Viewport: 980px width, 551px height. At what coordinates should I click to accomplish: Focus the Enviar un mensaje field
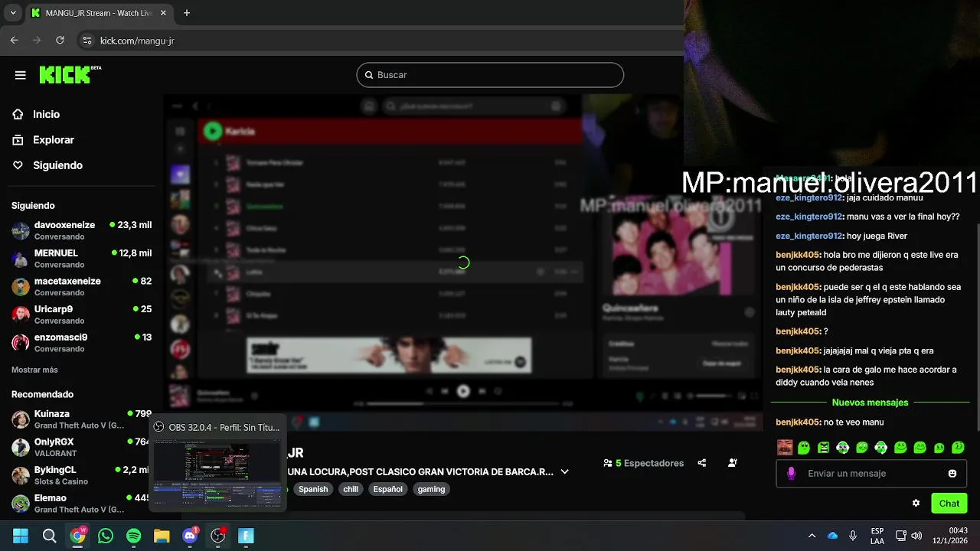click(871, 474)
